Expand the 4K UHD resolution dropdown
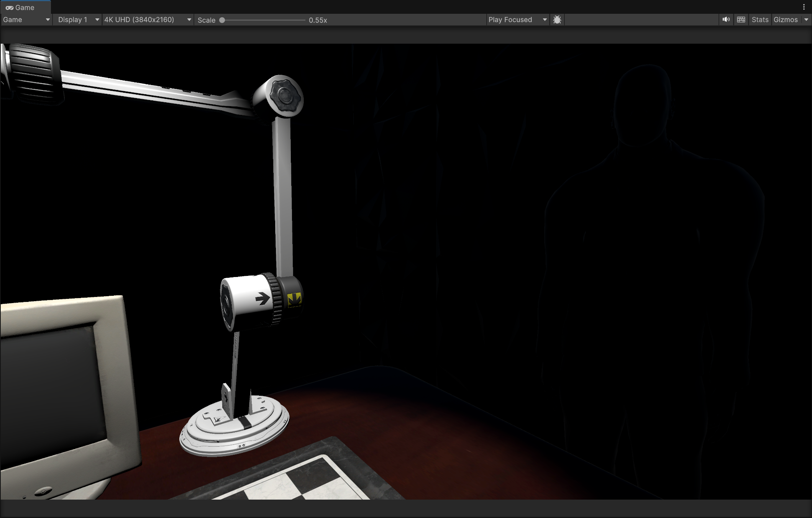The width and height of the screenshot is (812, 518). (x=148, y=20)
